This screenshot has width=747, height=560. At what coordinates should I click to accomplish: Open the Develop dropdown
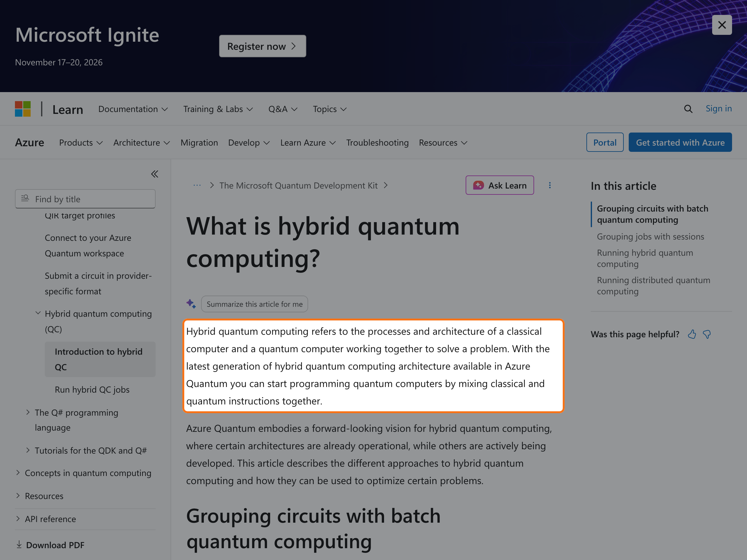[x=249, y=143]
